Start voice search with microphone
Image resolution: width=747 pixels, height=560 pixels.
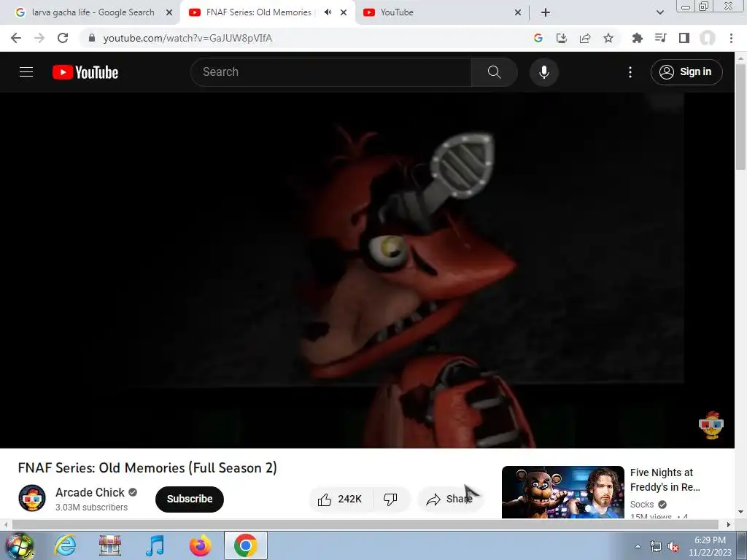pos(543,72)
